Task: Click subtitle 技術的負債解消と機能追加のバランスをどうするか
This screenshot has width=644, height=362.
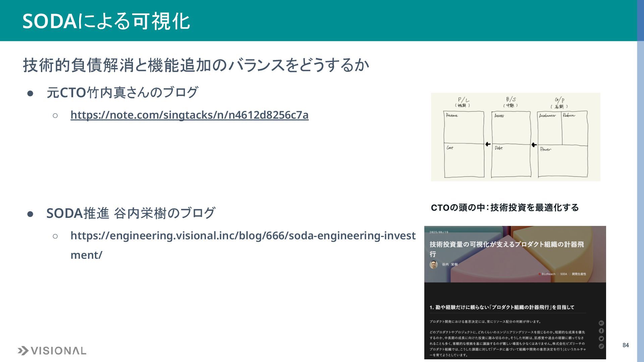Action: pyautogui.click(x=196, y=65)
